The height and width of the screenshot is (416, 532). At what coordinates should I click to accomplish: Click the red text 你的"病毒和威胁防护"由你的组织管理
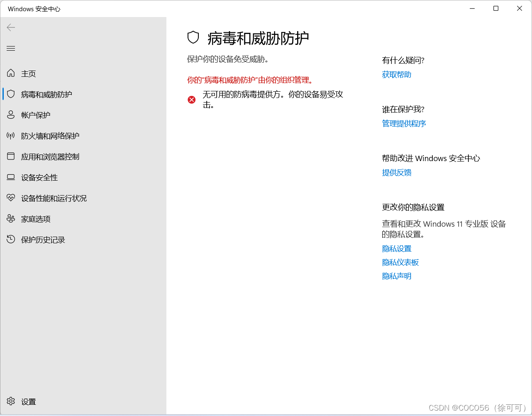(x=250, y=80)
